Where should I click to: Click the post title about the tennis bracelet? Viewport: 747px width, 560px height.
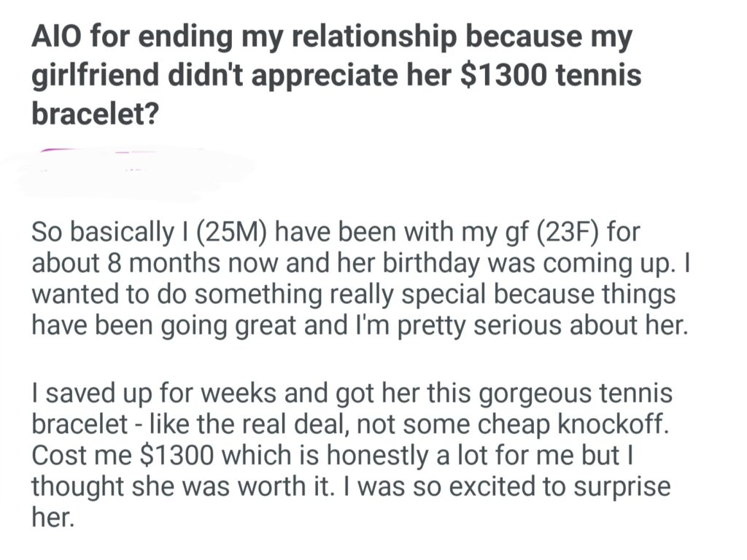336,77
